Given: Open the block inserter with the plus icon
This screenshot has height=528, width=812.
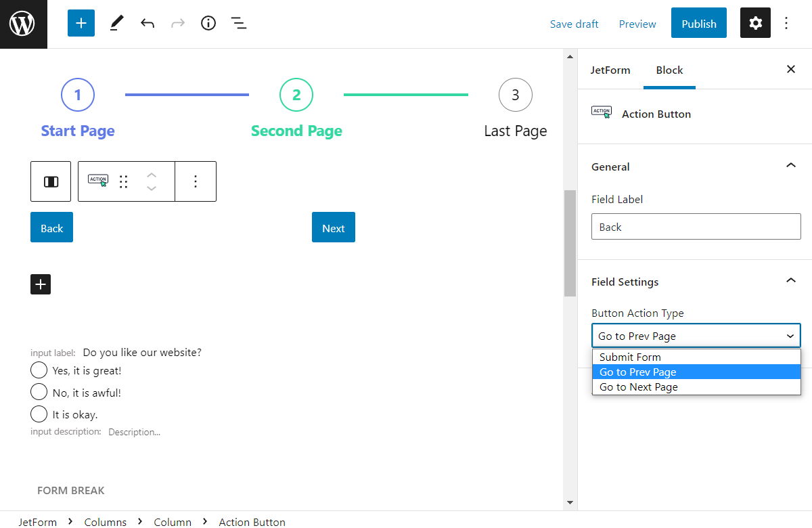Looking at the screenshot, I should (81, 22).
